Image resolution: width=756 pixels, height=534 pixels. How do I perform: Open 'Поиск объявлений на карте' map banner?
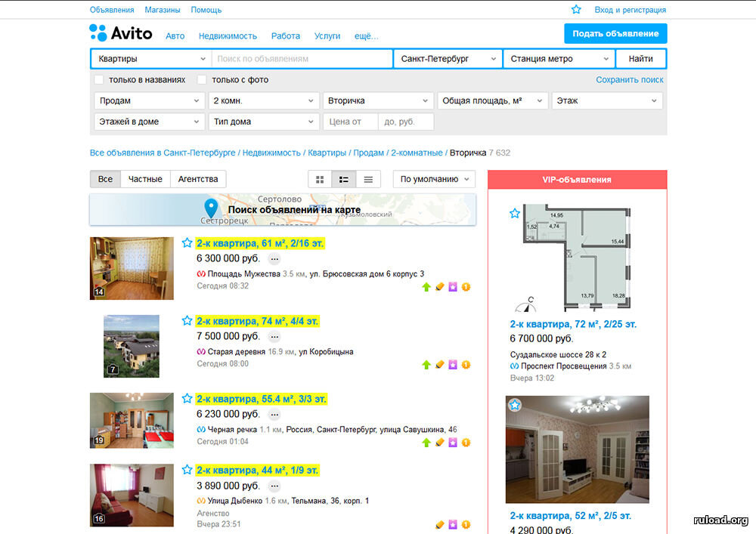coord(283,209)
